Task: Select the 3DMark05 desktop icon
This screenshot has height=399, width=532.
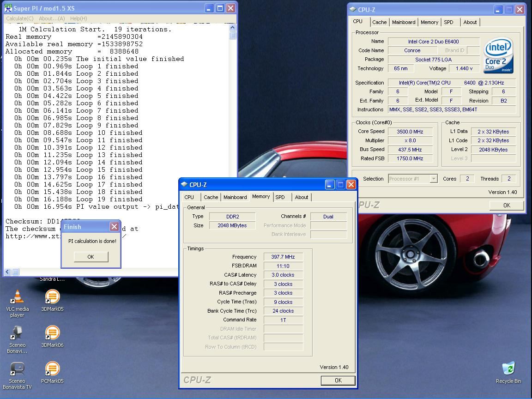Action: [52, 301]
